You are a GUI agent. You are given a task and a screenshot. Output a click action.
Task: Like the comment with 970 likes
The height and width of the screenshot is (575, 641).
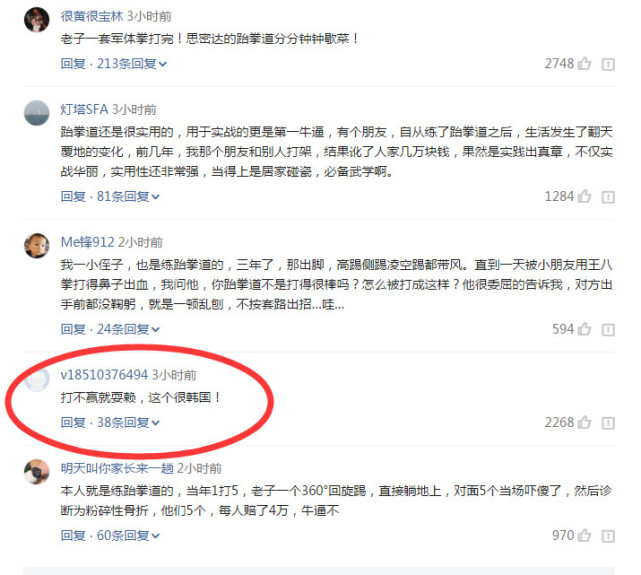(584, 535)
